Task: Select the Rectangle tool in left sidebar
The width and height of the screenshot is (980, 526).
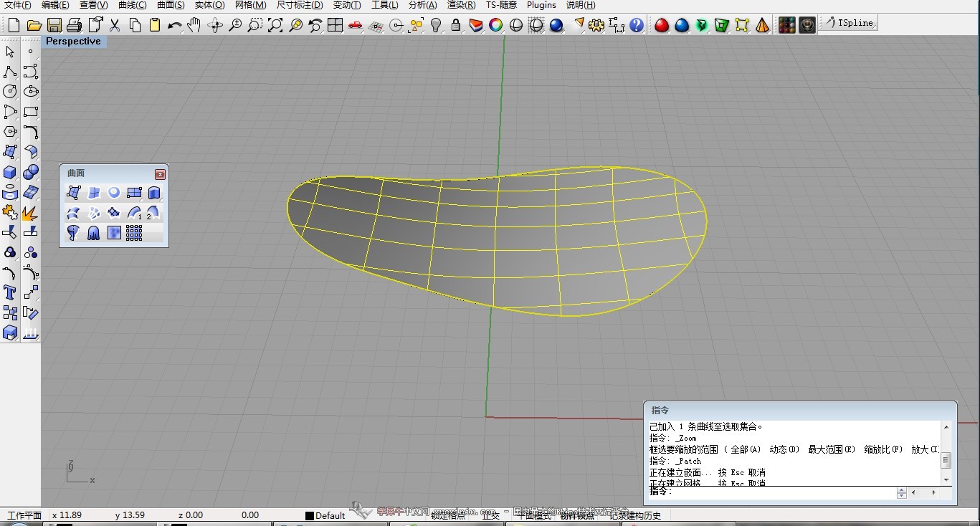Action: [30, 112]
